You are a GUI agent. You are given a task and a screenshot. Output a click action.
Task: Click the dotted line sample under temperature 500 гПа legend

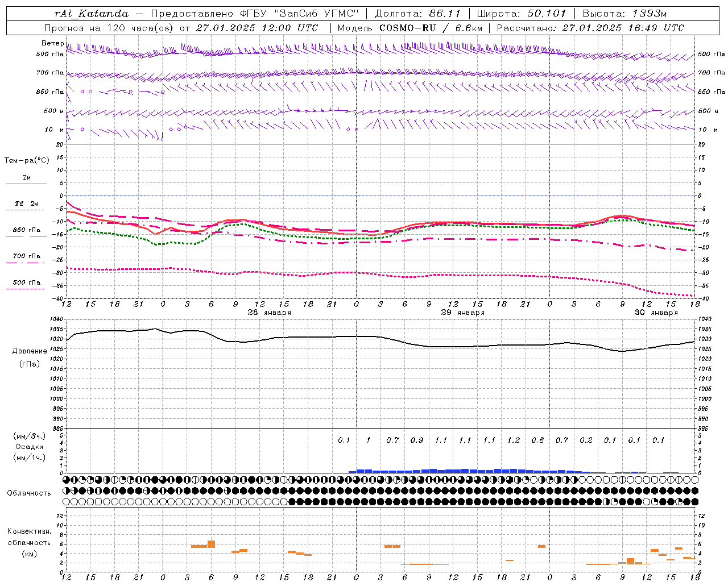click(x=26, y=289)
